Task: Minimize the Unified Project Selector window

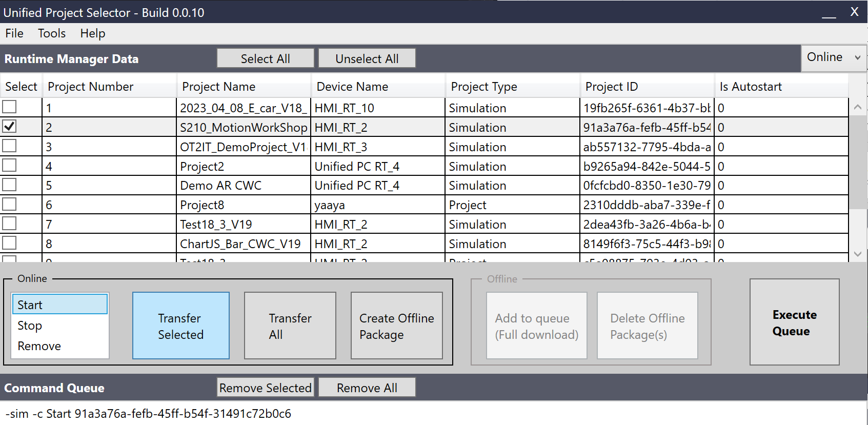Action: (829, 12)
